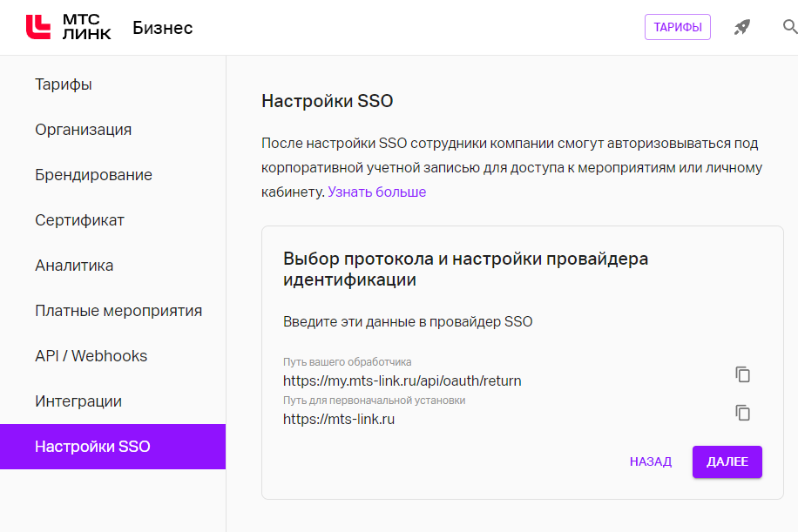Click the ТАРИФЫ button in header

678,27
